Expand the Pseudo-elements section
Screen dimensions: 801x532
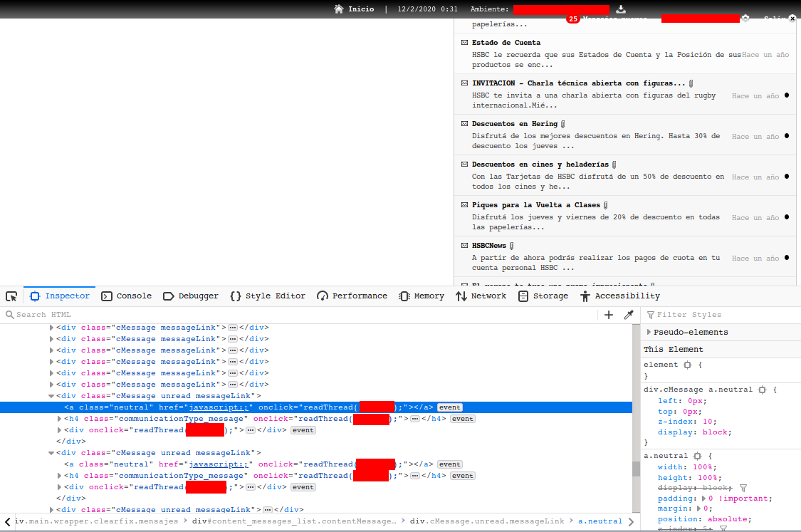(x=649, y=333)
